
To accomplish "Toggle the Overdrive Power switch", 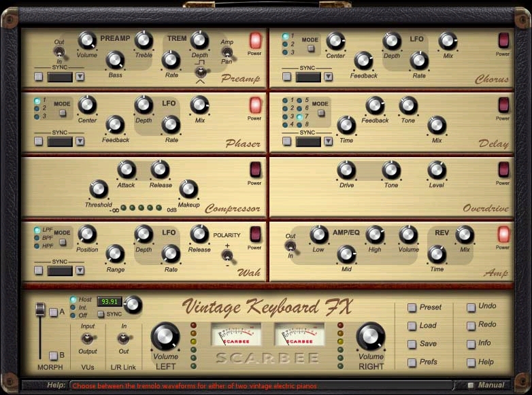I will (503, 169).
